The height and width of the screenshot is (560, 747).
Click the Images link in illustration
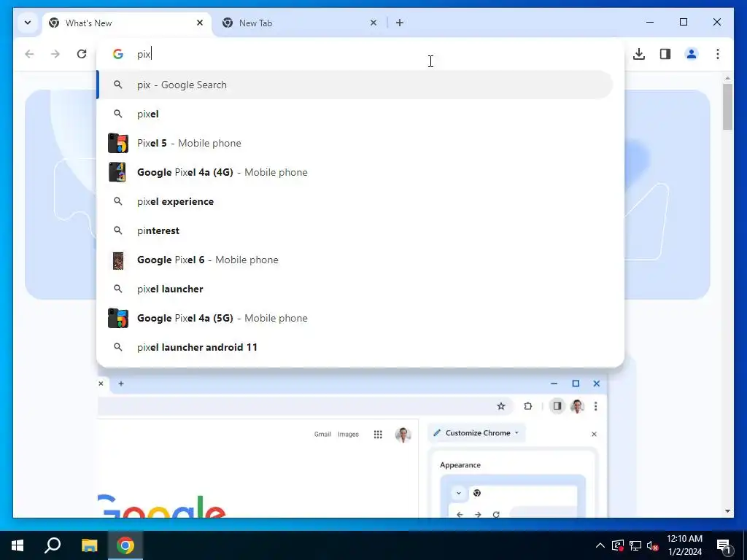click(x=348, y=435)
